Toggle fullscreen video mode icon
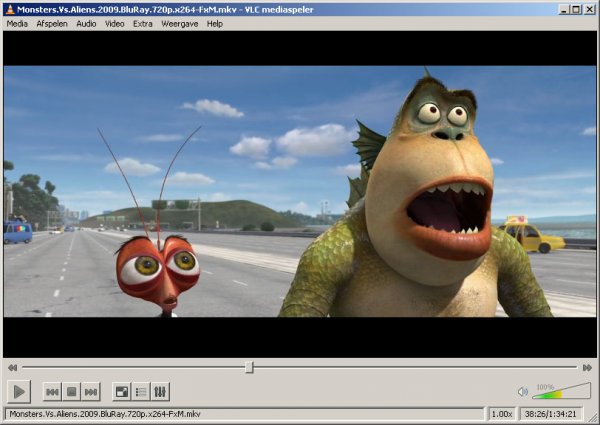This screenshot has width=600, height=425. [x=122, y=392]
